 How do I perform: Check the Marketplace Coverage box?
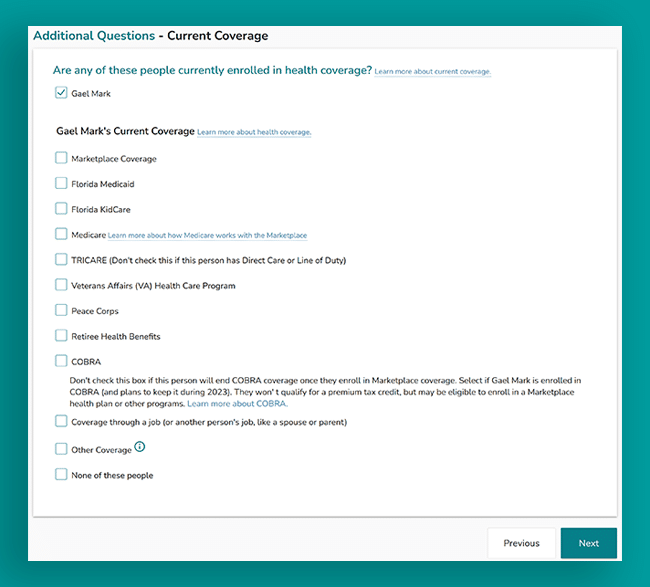coord(61,158)
